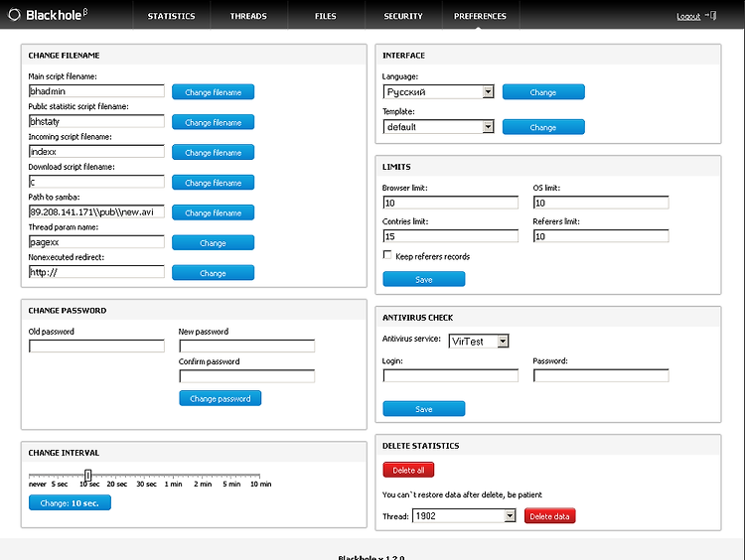Click the Blackhole logo icon
745x560 pixels.
(14, 15)
